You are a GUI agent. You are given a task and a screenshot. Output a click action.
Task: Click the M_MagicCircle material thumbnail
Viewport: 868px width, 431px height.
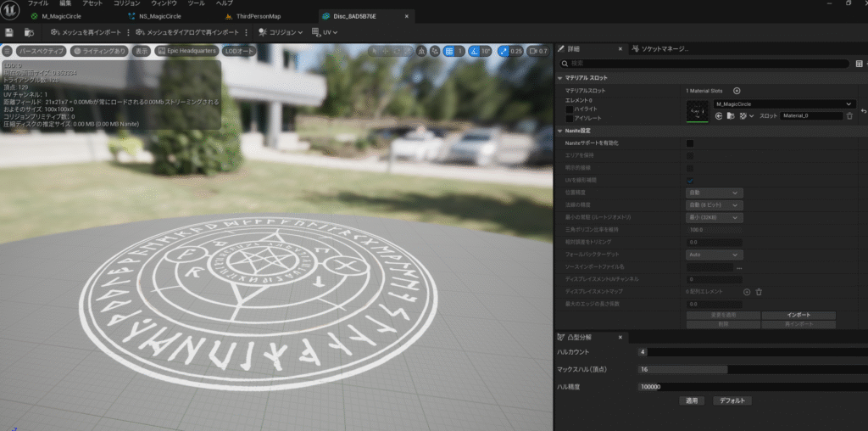698,111
